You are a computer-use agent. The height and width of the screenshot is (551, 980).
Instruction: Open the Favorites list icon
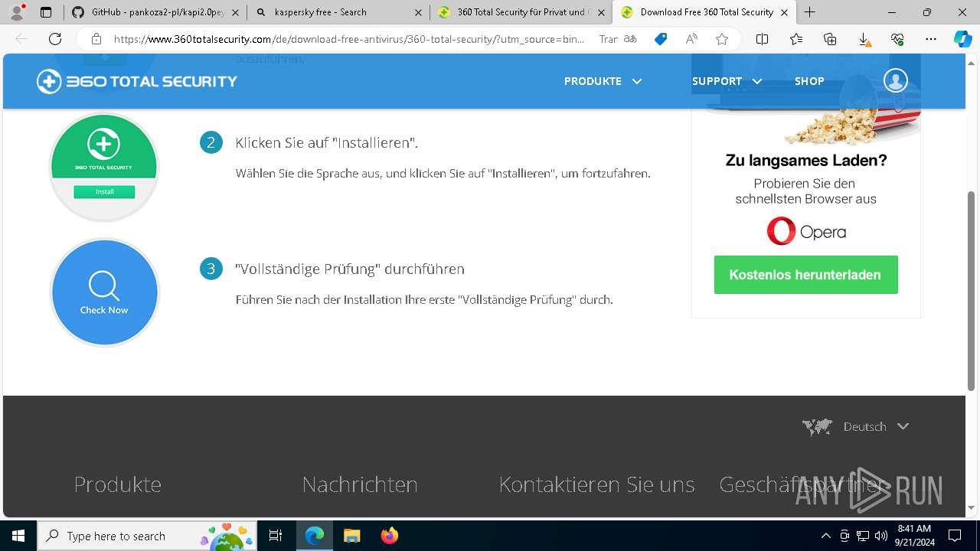point(796,39)
